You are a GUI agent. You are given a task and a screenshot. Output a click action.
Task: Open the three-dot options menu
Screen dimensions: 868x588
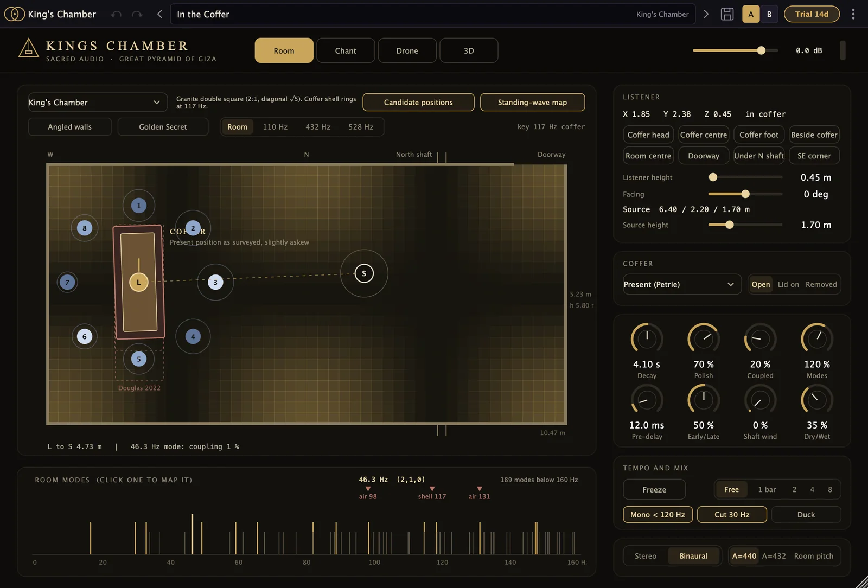(853, 14)
